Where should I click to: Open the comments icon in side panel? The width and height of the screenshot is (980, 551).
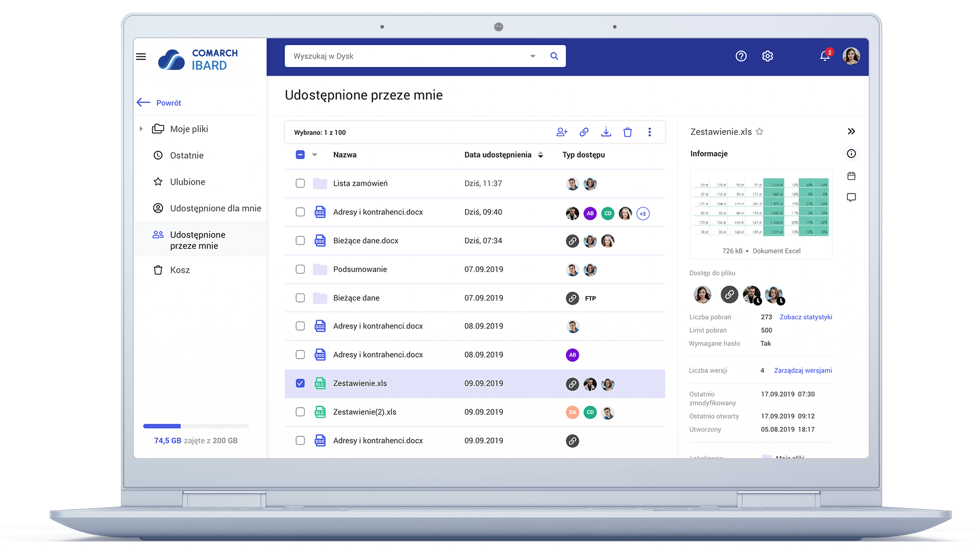click(x=851, y=197)
